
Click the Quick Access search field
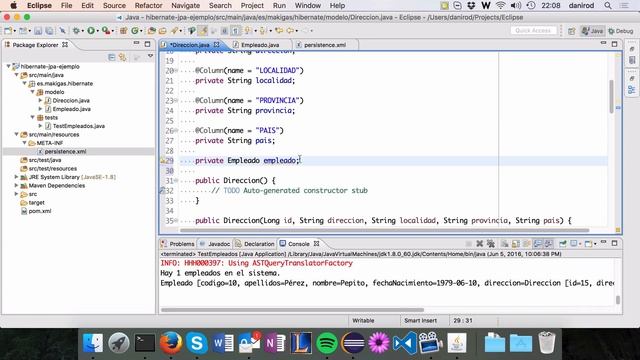click(x=533, y=31)
